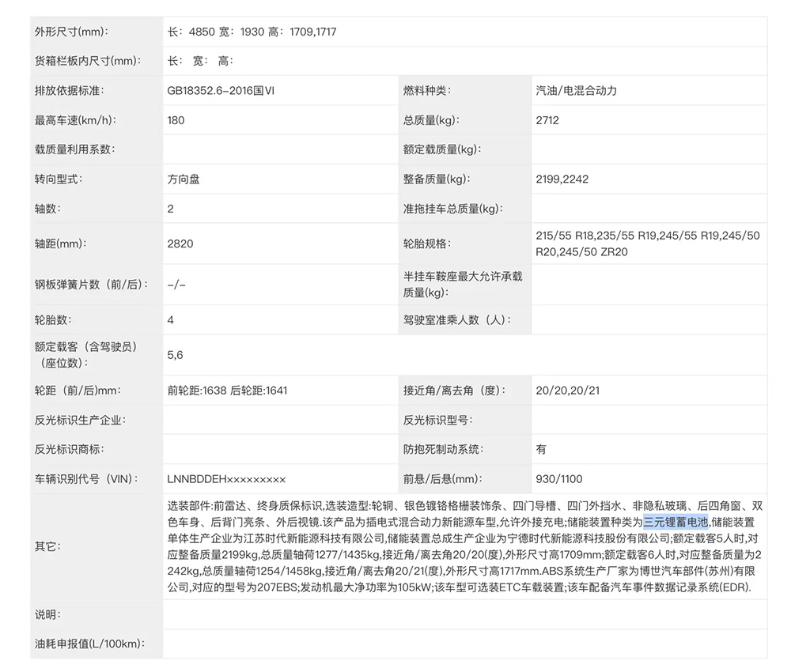Screen dimensions: 791x672
Task: Click the wheelbase value 2820
Action: (x=180, y=244)
